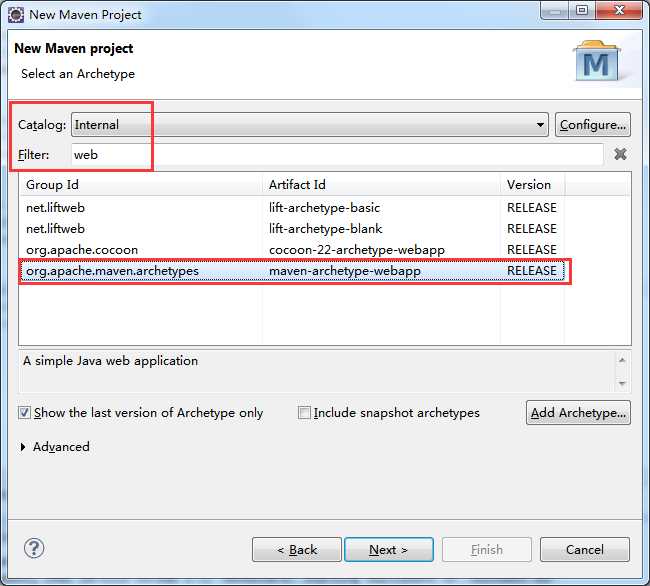Click RELEASE version of lift-archetype-basic

[x=531, y=208]
